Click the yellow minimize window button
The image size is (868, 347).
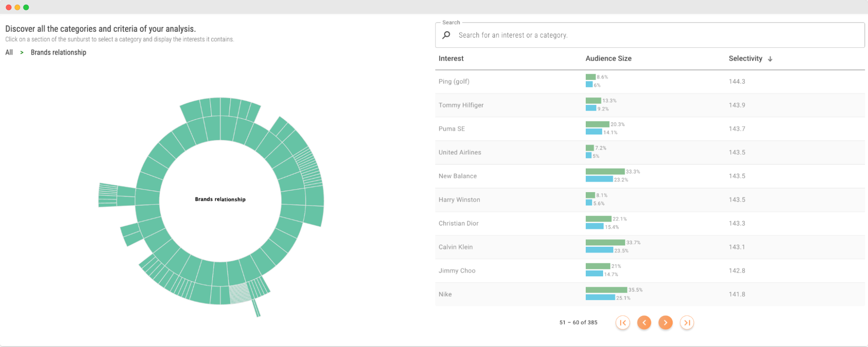pos(17,7)
